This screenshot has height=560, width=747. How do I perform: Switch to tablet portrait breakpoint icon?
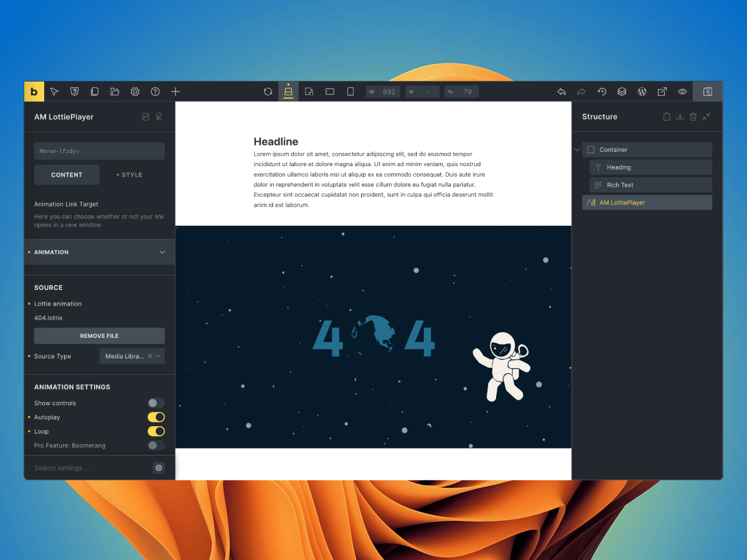(309, 91)
